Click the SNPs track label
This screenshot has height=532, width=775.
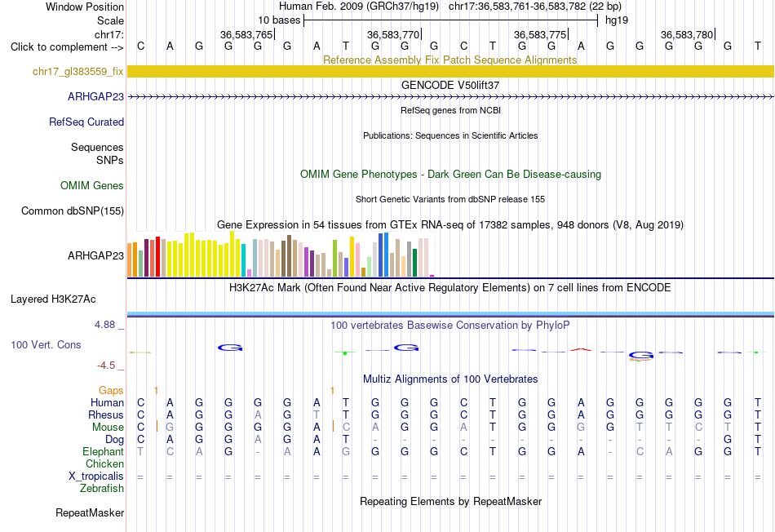tap(110, 160)
